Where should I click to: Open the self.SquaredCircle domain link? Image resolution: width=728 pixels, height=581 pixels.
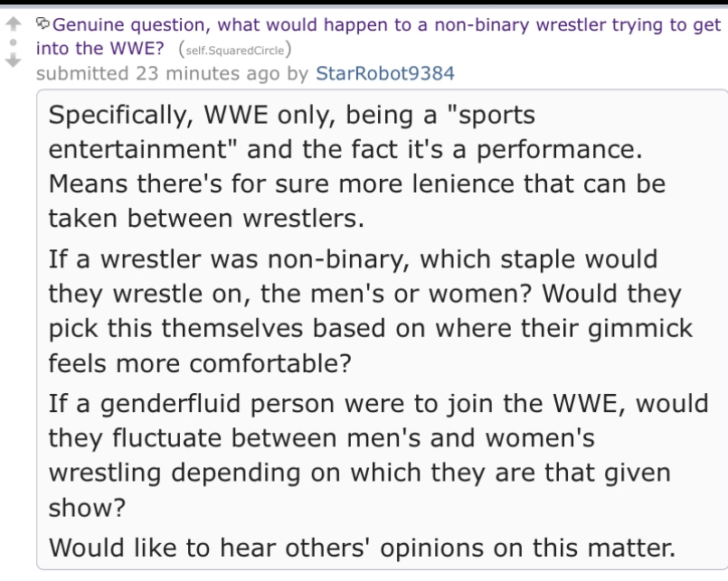point(235,50)
